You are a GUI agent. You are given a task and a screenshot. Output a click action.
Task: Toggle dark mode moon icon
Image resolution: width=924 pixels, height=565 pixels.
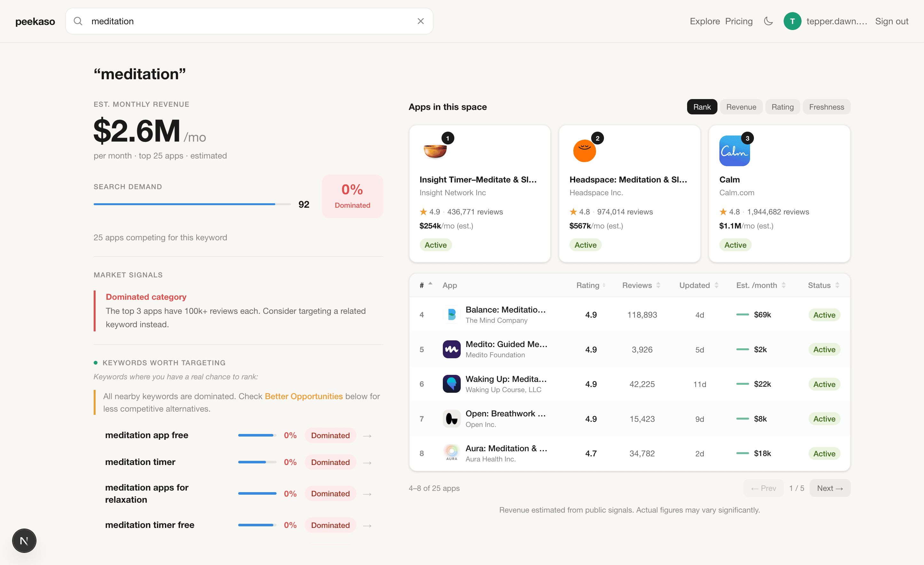(768, 21)
